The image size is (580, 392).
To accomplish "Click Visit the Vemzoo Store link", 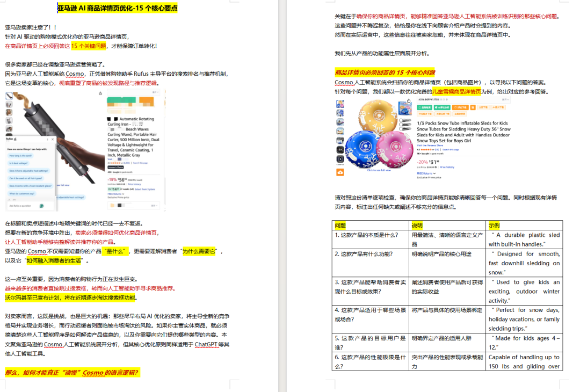I will 431,145.
